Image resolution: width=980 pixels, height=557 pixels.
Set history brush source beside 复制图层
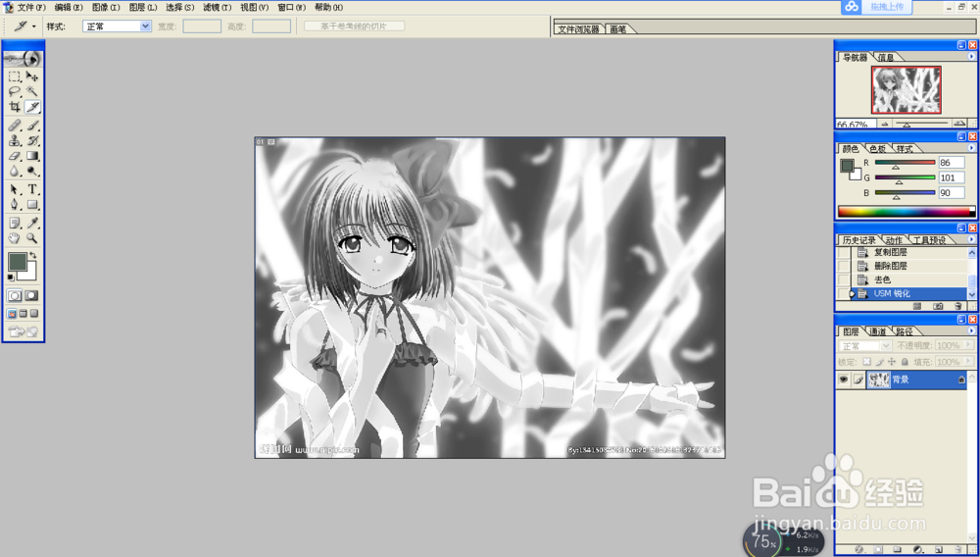coord(844,253)
